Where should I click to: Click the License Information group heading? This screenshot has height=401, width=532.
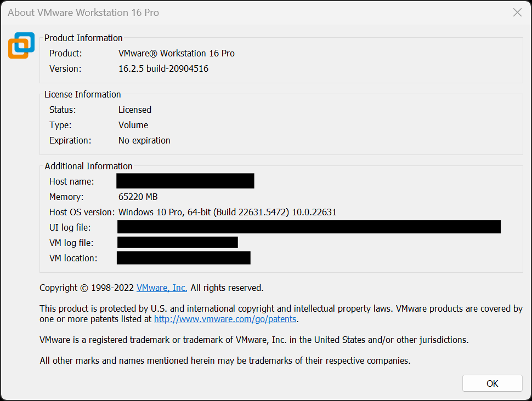click(x=82, y=94)
